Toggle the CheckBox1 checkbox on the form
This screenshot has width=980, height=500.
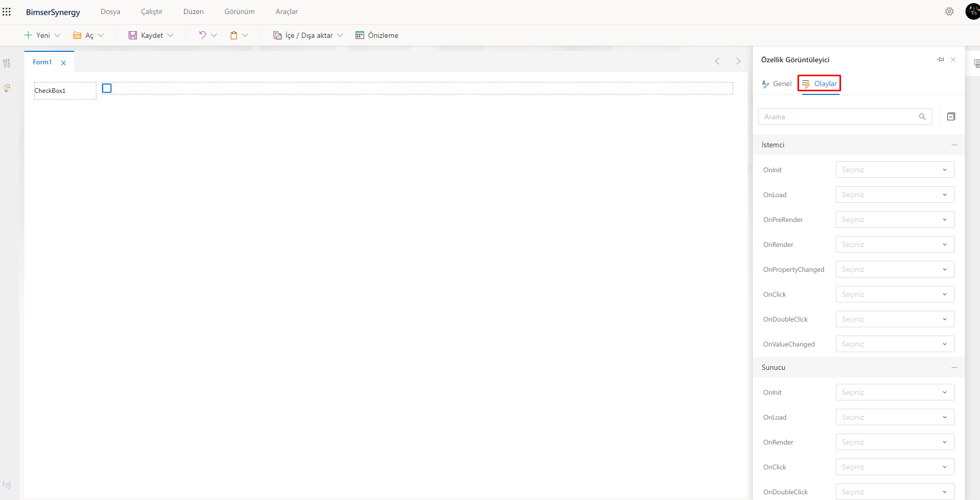click(x=107, y=88)
